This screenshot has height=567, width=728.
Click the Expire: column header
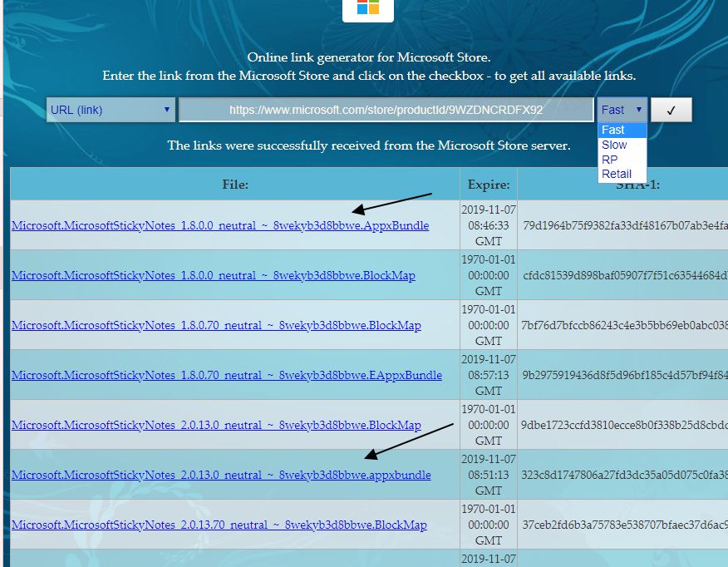click(x=489, y=185)
